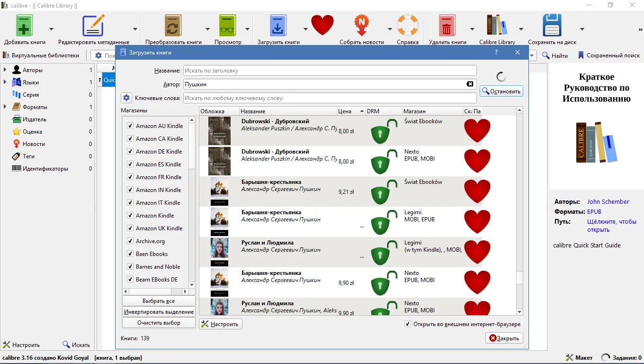Open dropdown arrow next to Добавить книги
Screen dimensions: 644x364
click(x=51, y=28)
